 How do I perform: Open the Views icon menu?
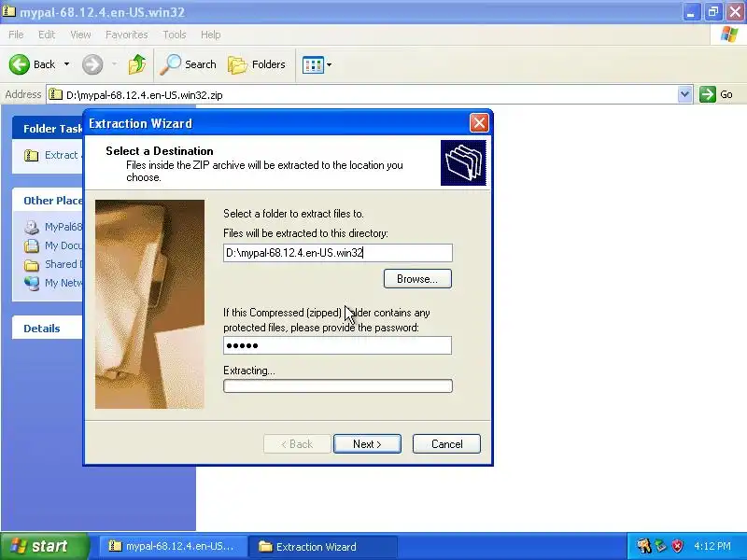(x=317, y=64)
